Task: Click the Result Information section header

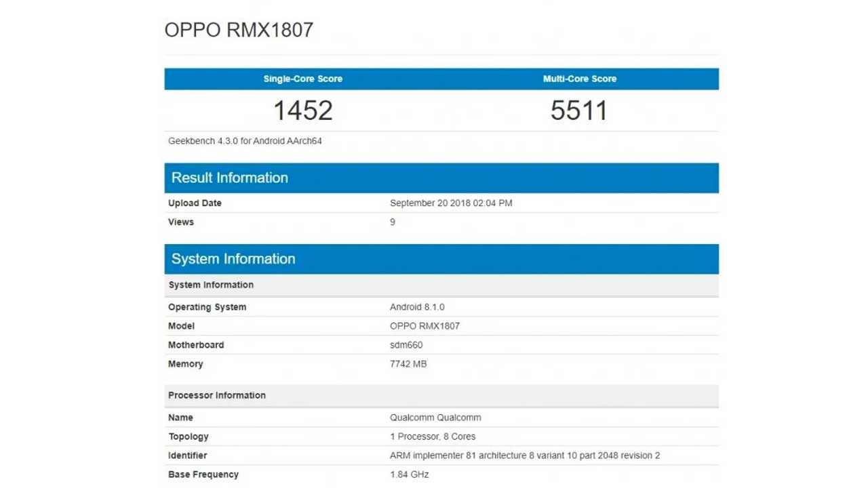Action: (x=441, y=178)
